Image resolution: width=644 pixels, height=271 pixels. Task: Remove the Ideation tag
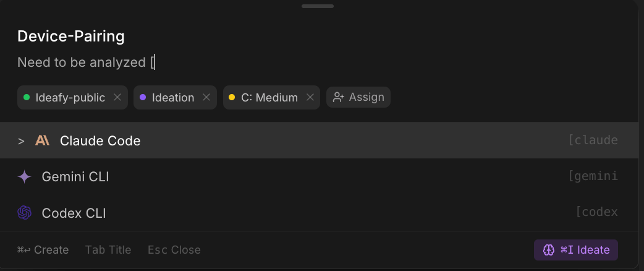click(206, 98)
